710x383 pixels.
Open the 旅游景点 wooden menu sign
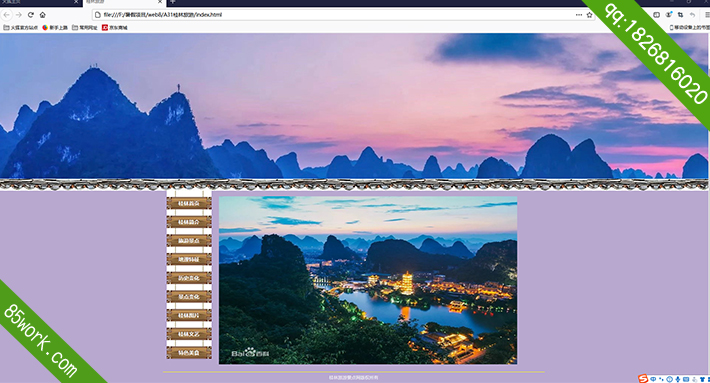pyautogui.click(x=189, y=240)
